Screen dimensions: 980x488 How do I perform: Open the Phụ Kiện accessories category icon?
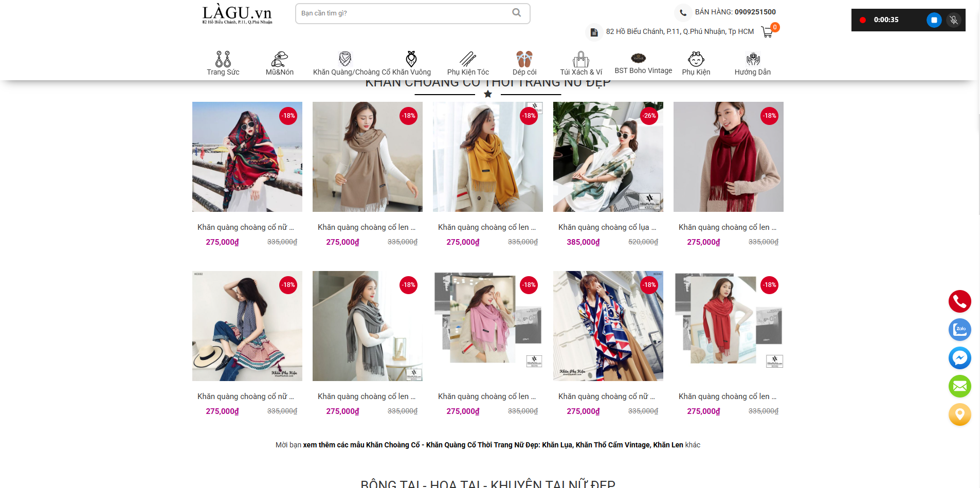click(x=696, y=59)
